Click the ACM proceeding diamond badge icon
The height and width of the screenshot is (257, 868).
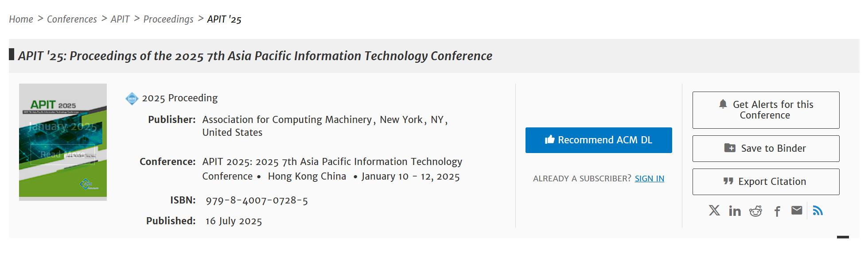[x=132, y=99]
